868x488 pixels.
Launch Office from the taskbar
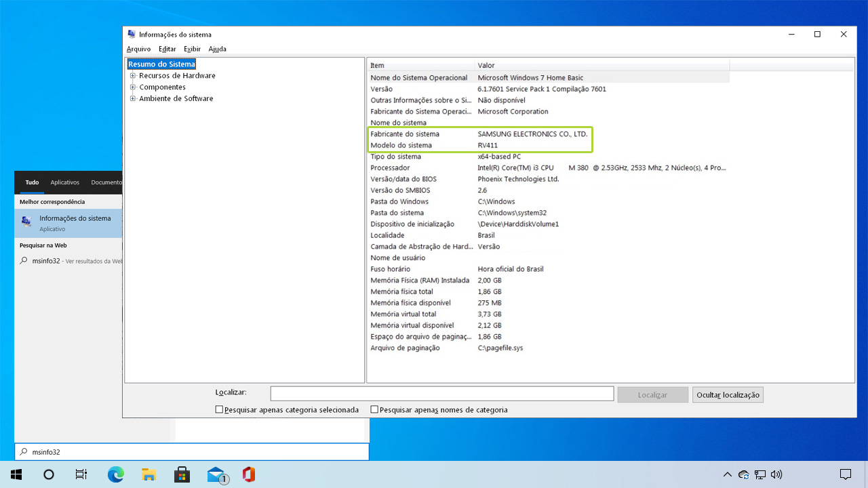point(249,474)
